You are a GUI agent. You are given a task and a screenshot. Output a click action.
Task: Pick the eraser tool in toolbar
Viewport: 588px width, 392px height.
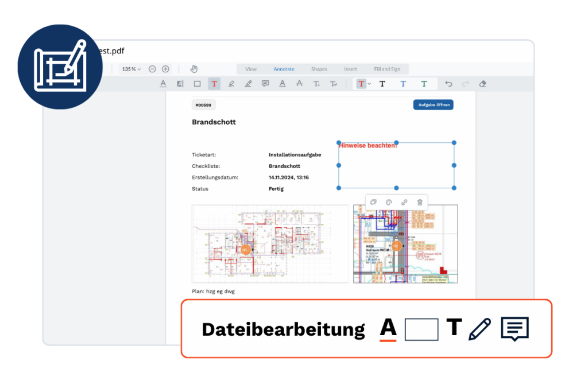coord(482,84)
